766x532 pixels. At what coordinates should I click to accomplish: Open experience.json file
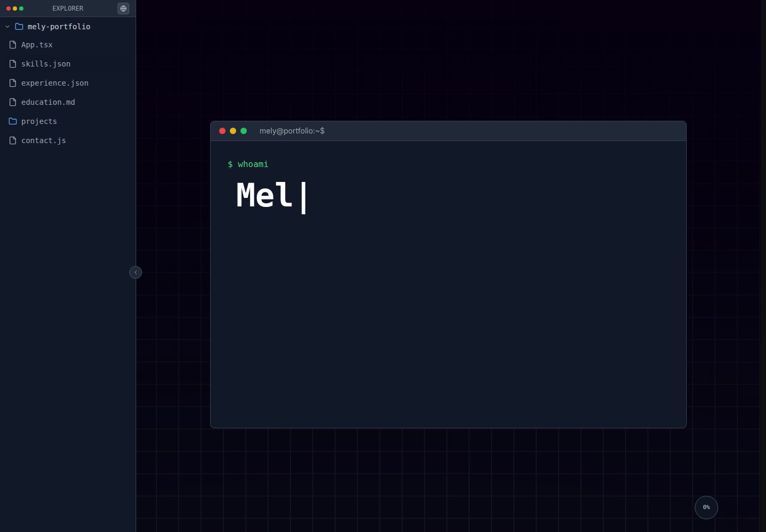click(x=68, y=83)
